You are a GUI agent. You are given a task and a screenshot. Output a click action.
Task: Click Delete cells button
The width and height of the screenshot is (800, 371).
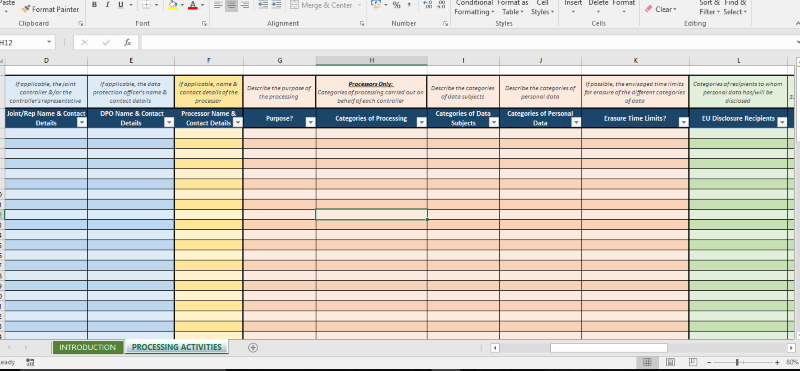(598, 6)
